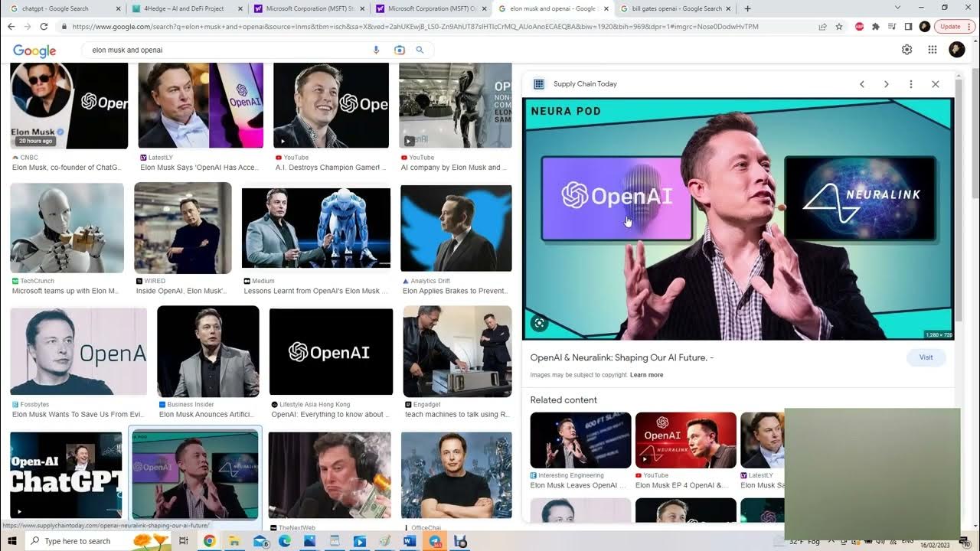980x551 pixels.
Task: Open Mail app on taskbar
Action: coord(260,541)
